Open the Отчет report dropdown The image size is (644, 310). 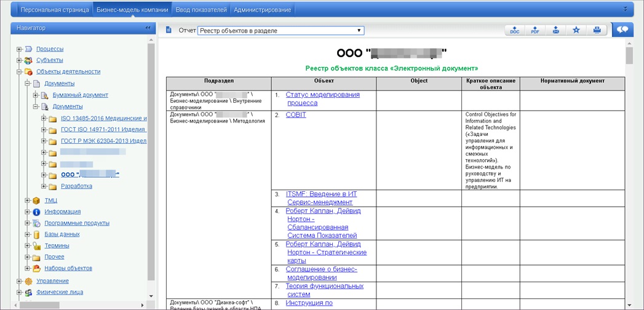(x=280, y=30)
